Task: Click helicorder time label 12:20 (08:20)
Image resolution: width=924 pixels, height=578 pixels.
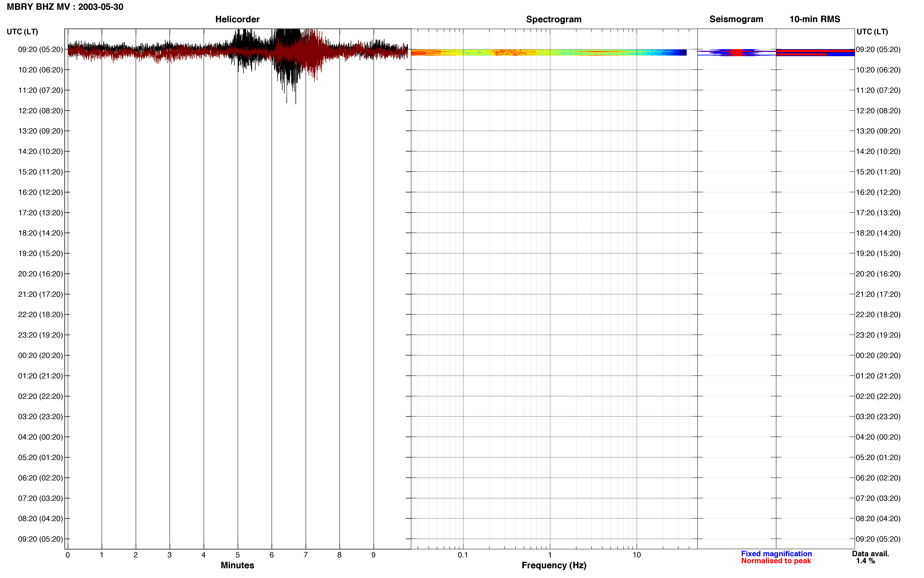Action: coord(41,110)
